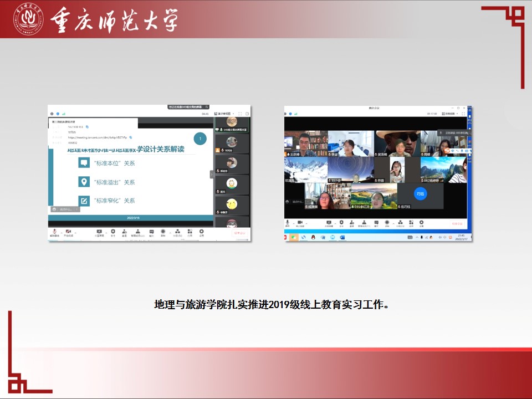Screen dimensions: 532x399
Task: Toggle microphone mute in right meeting window
Action: (288, 224)
